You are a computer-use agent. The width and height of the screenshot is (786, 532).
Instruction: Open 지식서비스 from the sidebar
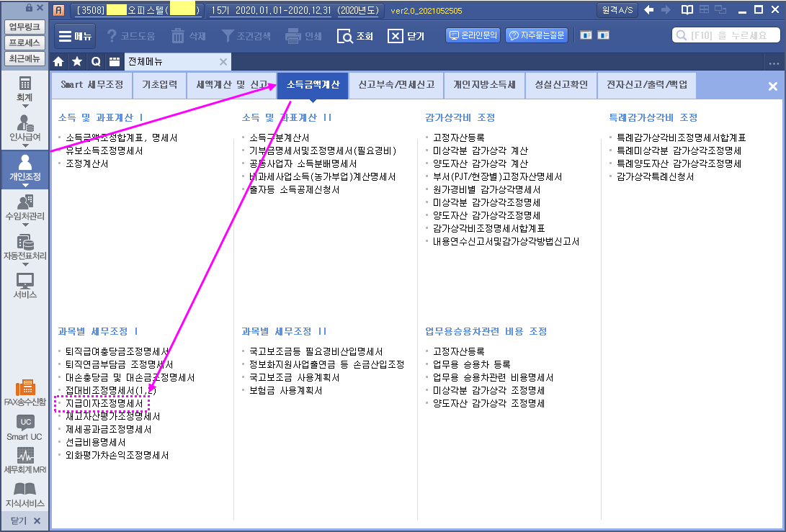click(24, 495)
